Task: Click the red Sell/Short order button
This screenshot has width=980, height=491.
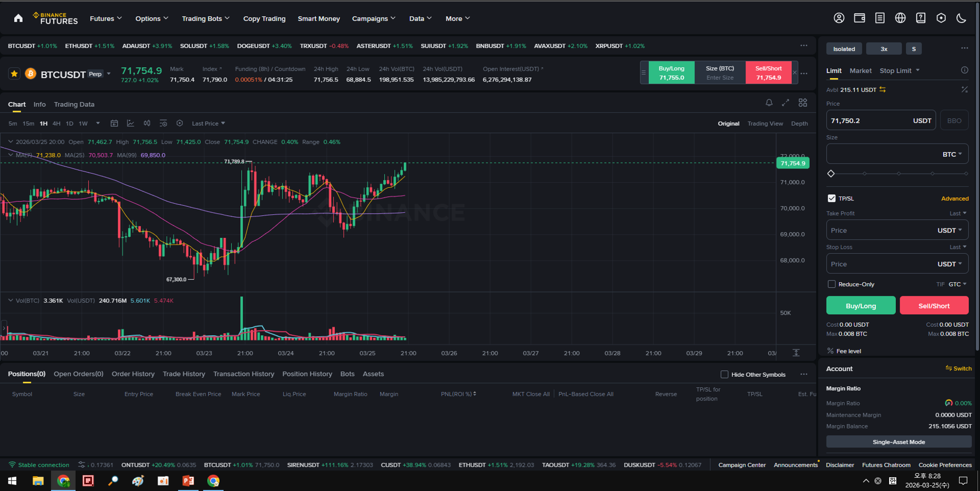Action: (x=934, y=305)
